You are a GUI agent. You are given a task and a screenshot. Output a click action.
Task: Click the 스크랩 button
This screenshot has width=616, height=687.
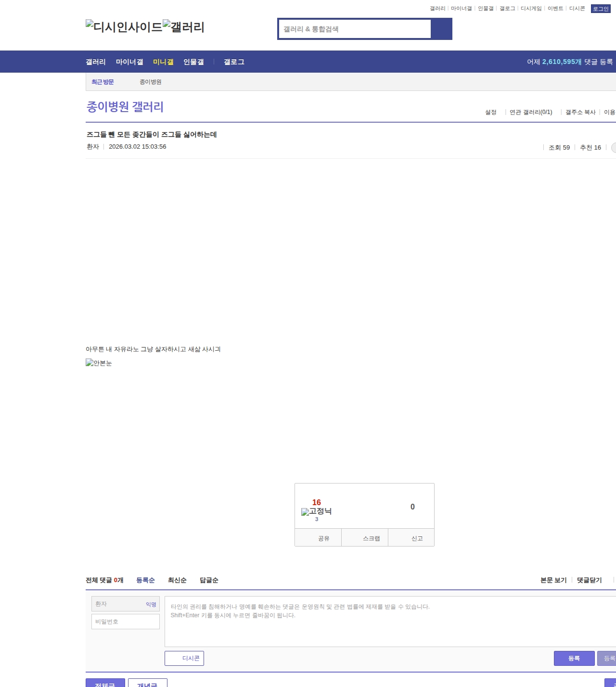pos(365,538)
